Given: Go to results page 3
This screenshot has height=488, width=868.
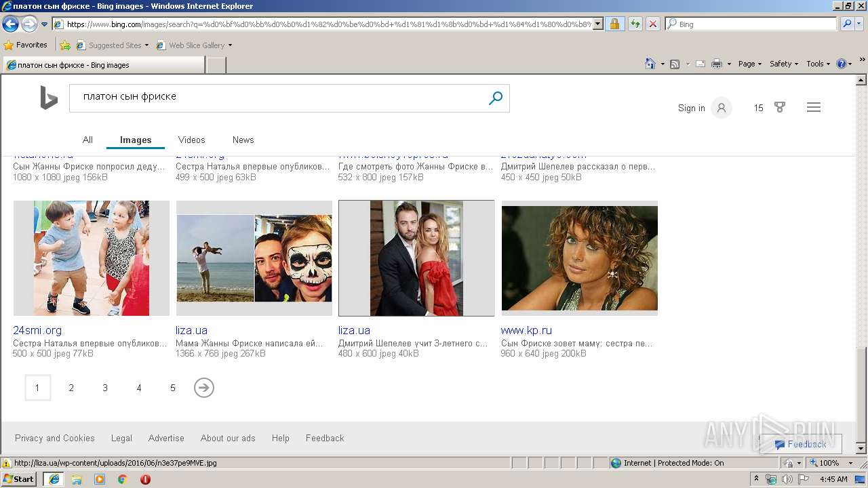Looking at the screenshot, I should (x=105, y=388).
